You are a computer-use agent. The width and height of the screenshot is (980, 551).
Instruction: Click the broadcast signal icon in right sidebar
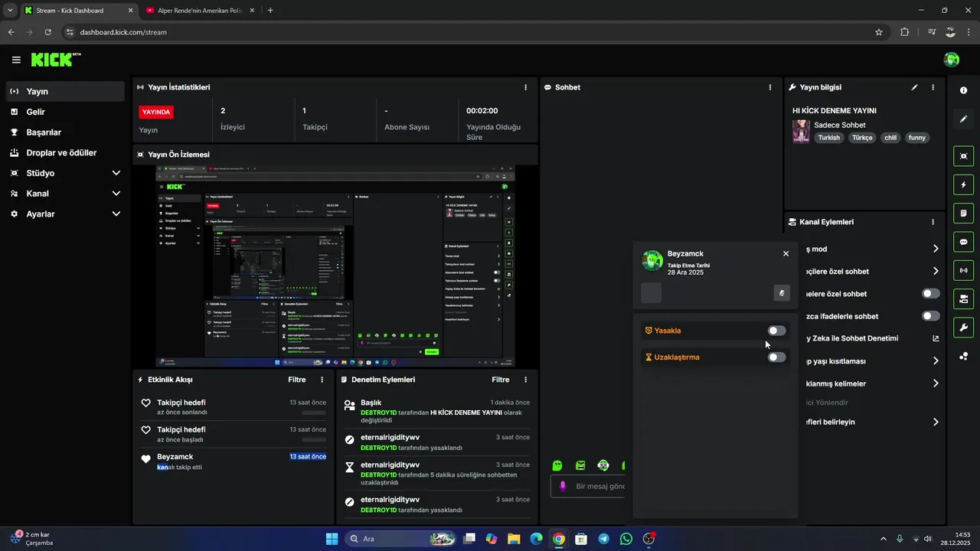(x=963, y=270)
